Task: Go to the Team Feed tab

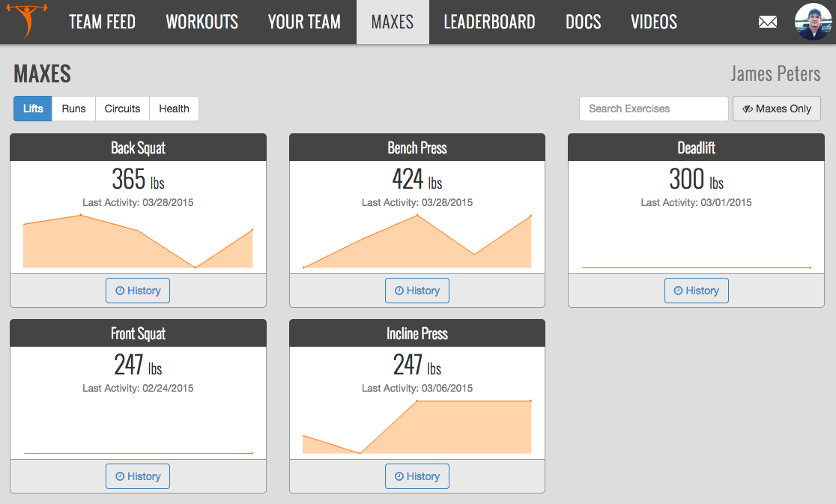Action: pos(102,22)
